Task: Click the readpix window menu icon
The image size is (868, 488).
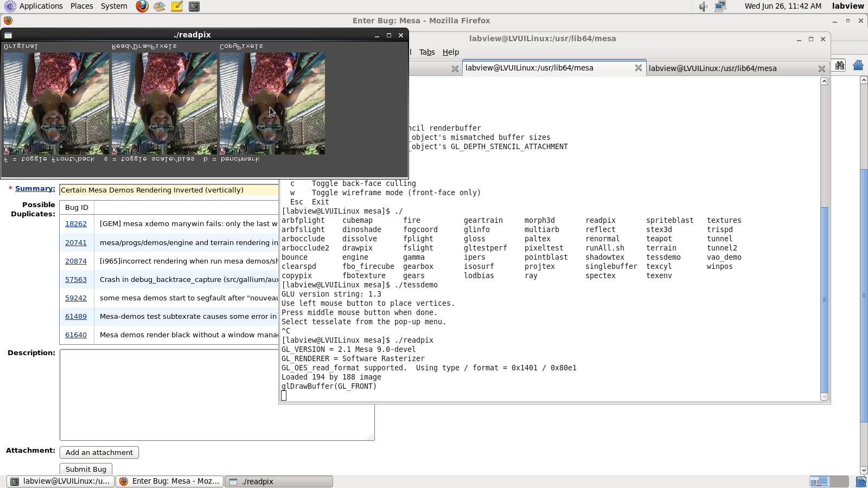Action: [x=8, y=35]
